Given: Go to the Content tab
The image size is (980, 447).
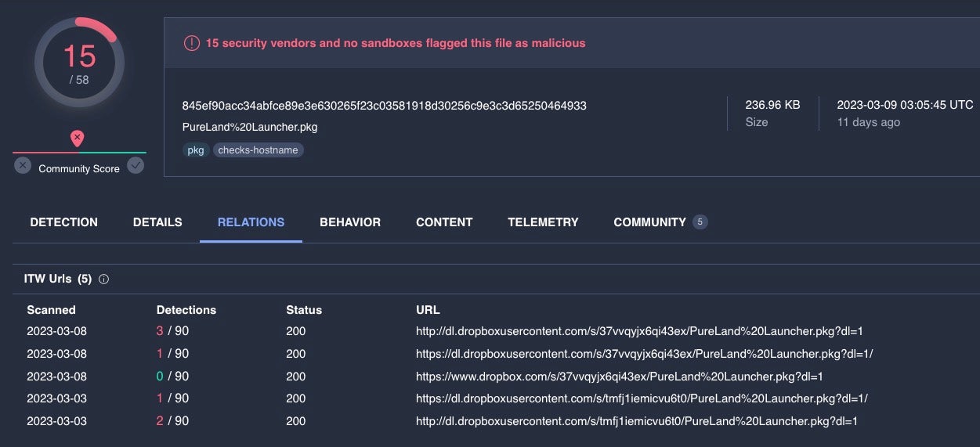Looking at the screenshot, I should click(x=444, y=222).
